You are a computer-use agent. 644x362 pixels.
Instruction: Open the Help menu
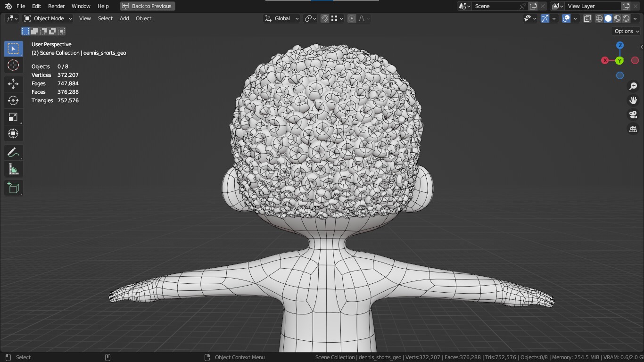(x=103, y=6)
